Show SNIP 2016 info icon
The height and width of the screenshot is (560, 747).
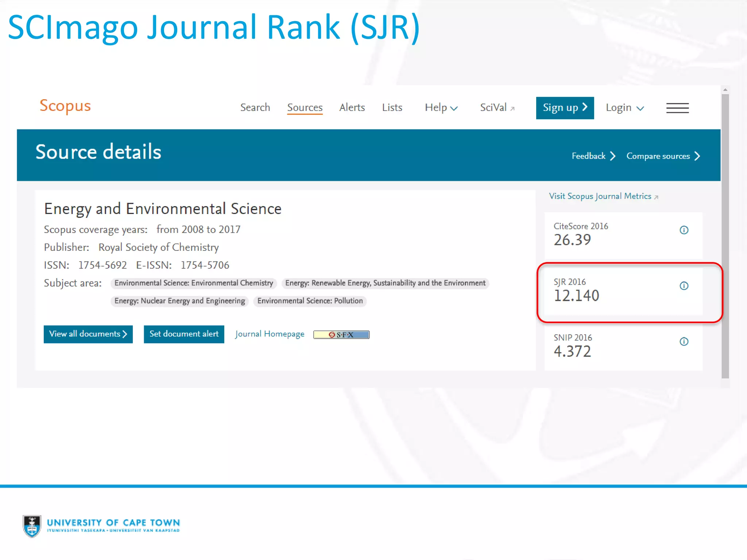click(684, 342)
